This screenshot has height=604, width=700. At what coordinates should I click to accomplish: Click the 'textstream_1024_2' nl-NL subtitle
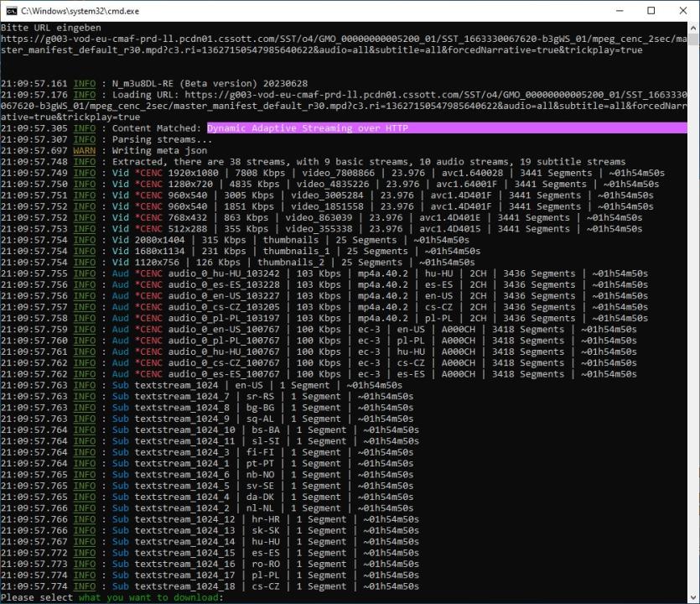pyautogui.click(x=207, y=508)
